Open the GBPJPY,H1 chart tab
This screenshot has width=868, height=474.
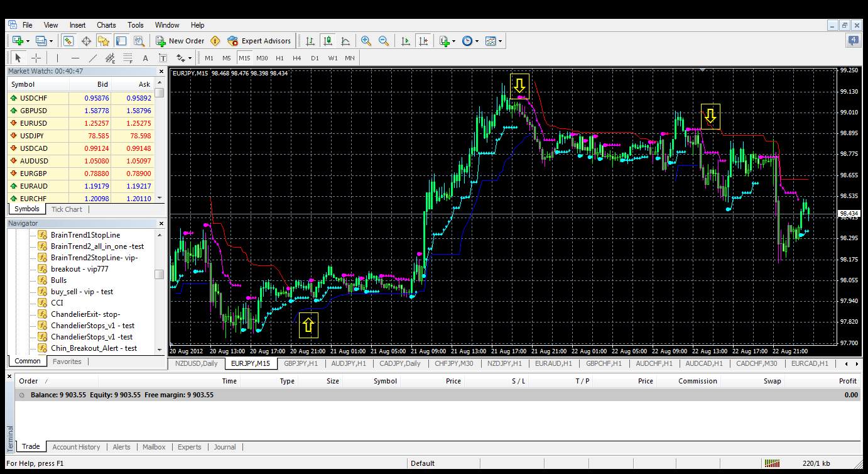(301, 363)
